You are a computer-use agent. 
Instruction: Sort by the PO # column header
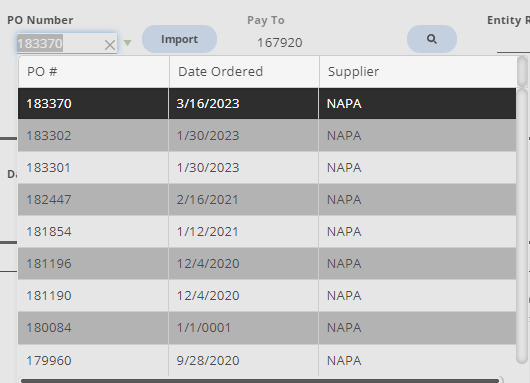[94, 72]
